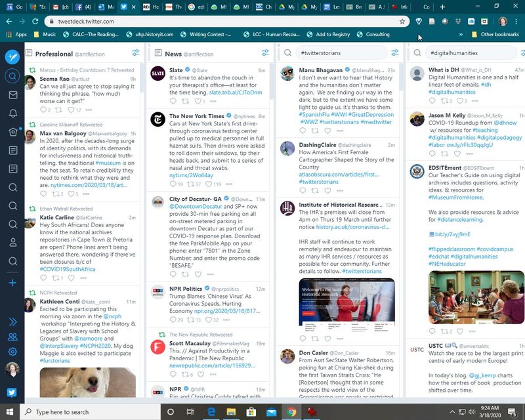Image resolution: width=525 pixels, height=420 pixels.
Task: Like EDSITEment's Teacher's Guide tweet
Action: click(x=459, y=331)
